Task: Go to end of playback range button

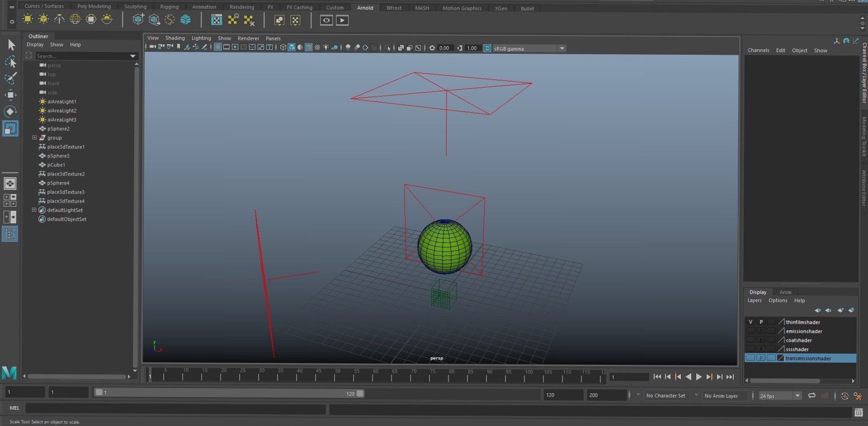Action: point(730,376)
